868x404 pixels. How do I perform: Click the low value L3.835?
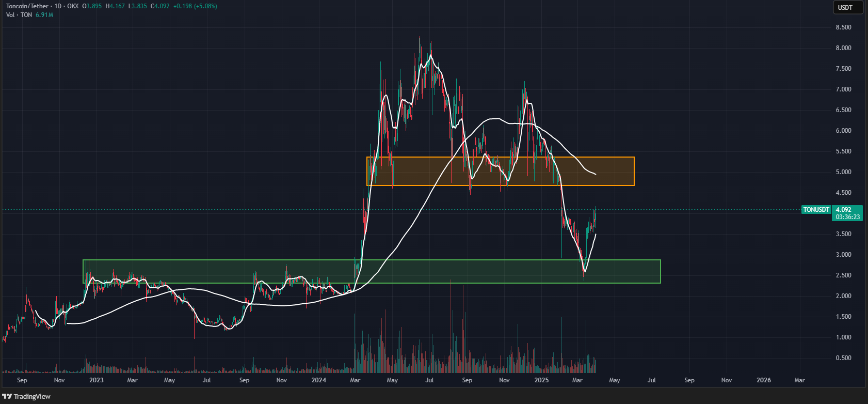coord(137,6)
